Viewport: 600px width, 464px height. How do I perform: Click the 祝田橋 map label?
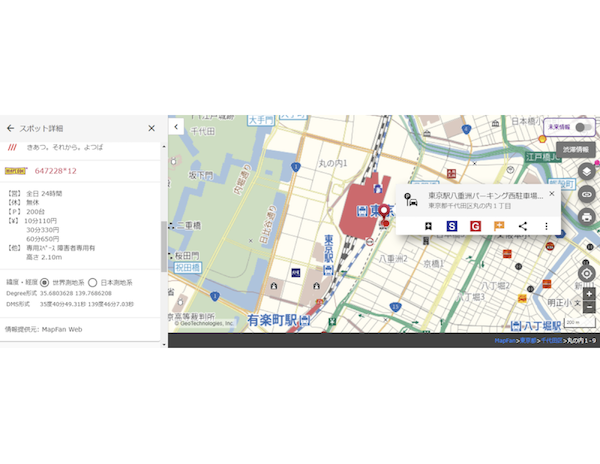188,267
